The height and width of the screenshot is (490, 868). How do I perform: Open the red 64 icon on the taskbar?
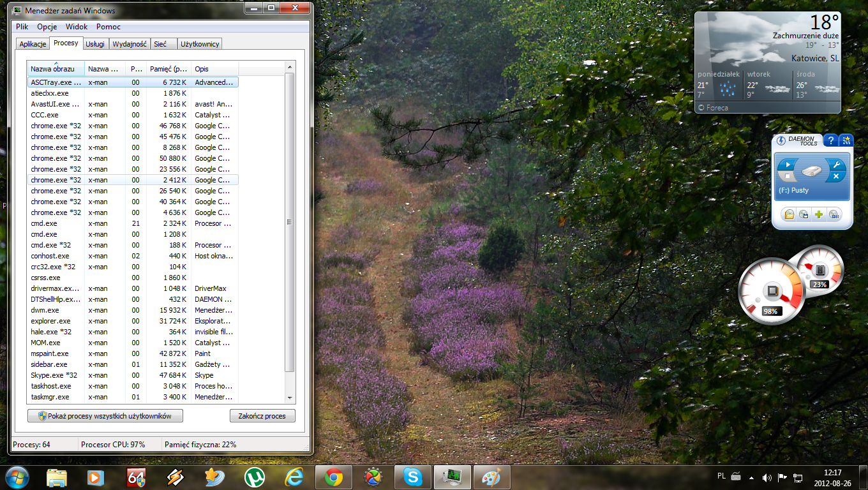point(136,477)
